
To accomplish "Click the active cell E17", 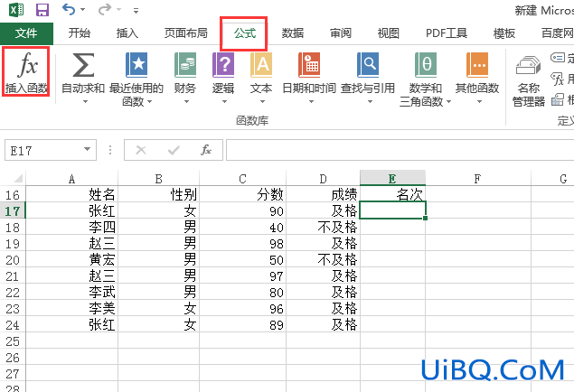I will pyautogui.click(x=392, y=210).
